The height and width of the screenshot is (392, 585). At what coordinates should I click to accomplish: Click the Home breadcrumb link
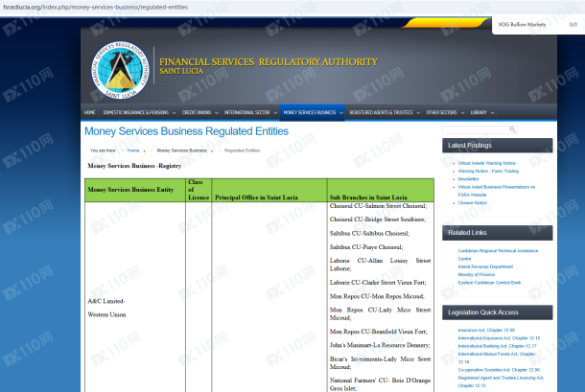pyautogui.click(x=133, y=150)
